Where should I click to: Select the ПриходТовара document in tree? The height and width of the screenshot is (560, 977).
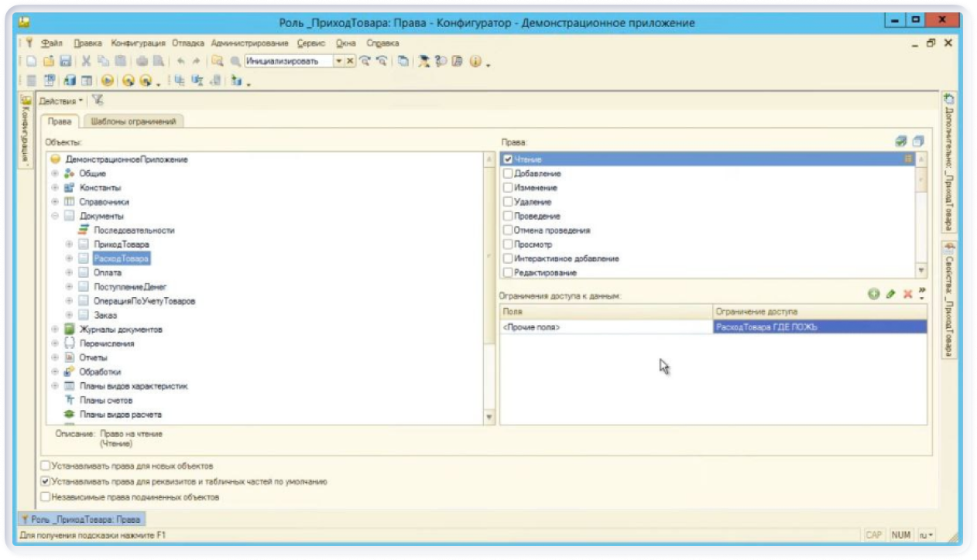(121, 244)
